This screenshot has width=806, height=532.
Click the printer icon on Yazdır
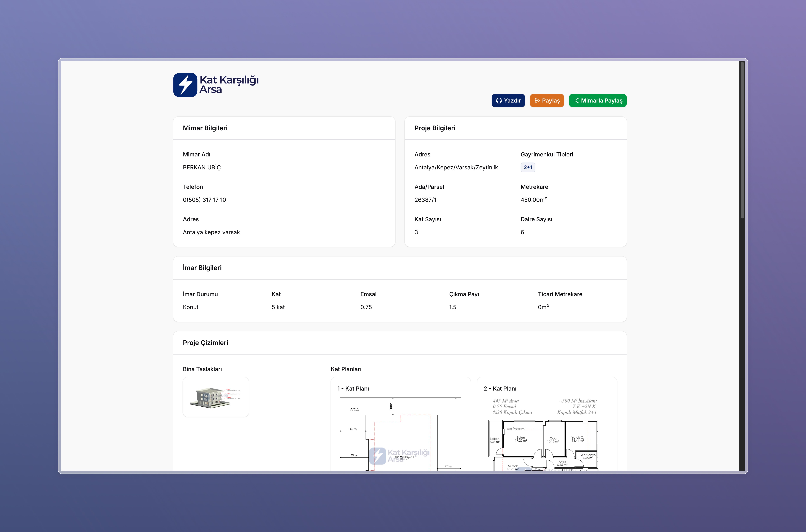(499, 100)
